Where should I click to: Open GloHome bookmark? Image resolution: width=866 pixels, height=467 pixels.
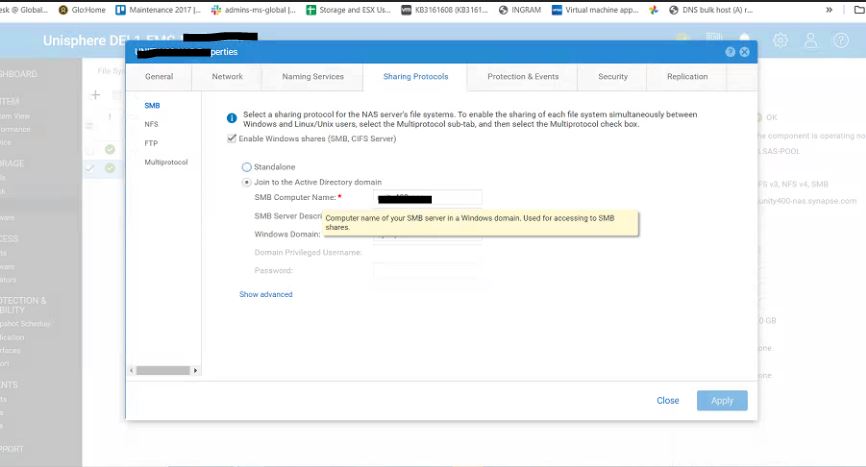[82, 10]
